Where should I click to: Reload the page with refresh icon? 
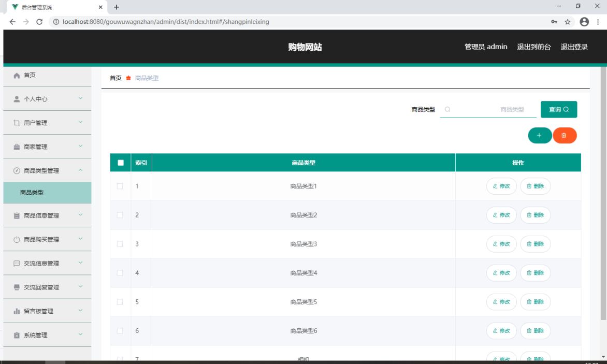coord(39,22)
